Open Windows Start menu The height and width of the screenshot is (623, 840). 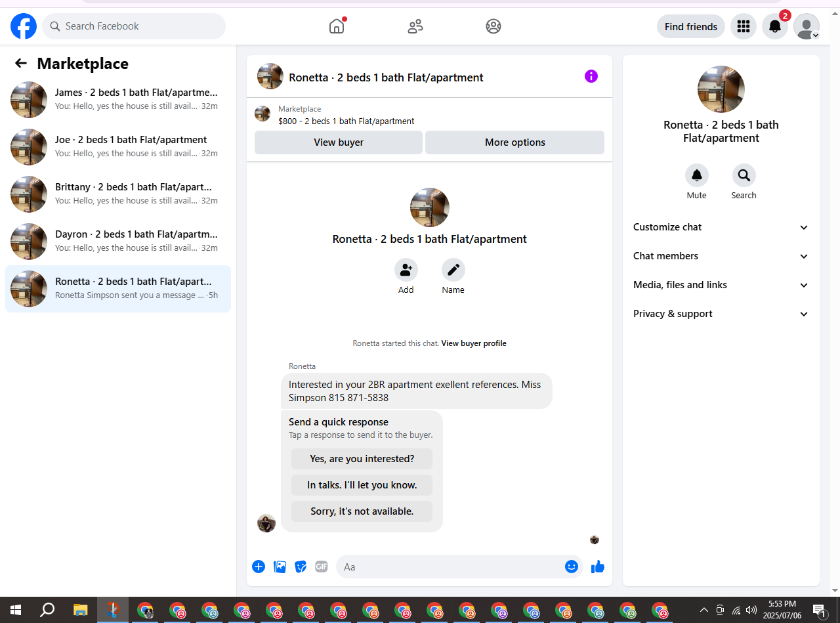click(15, 610)
